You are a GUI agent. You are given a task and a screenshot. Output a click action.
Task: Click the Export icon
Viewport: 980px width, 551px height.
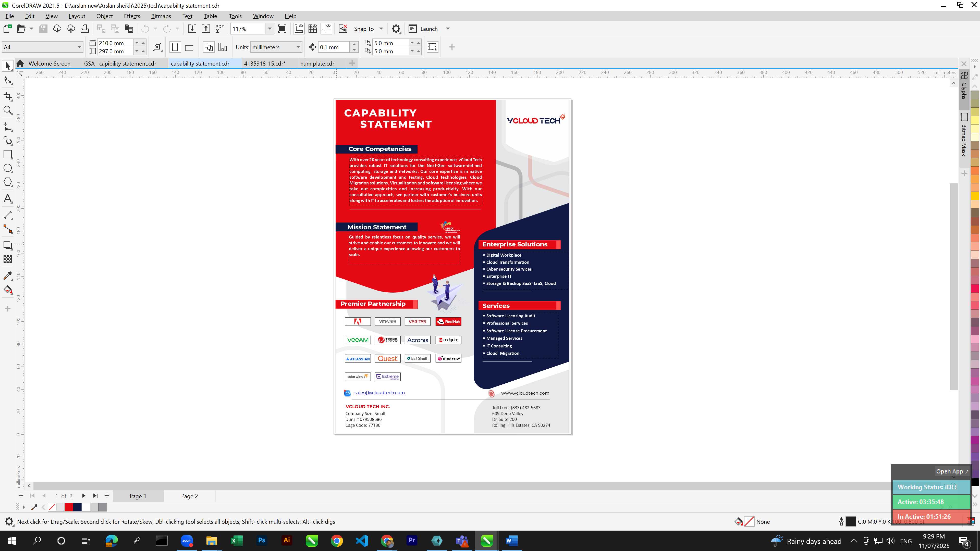[206, 29]
